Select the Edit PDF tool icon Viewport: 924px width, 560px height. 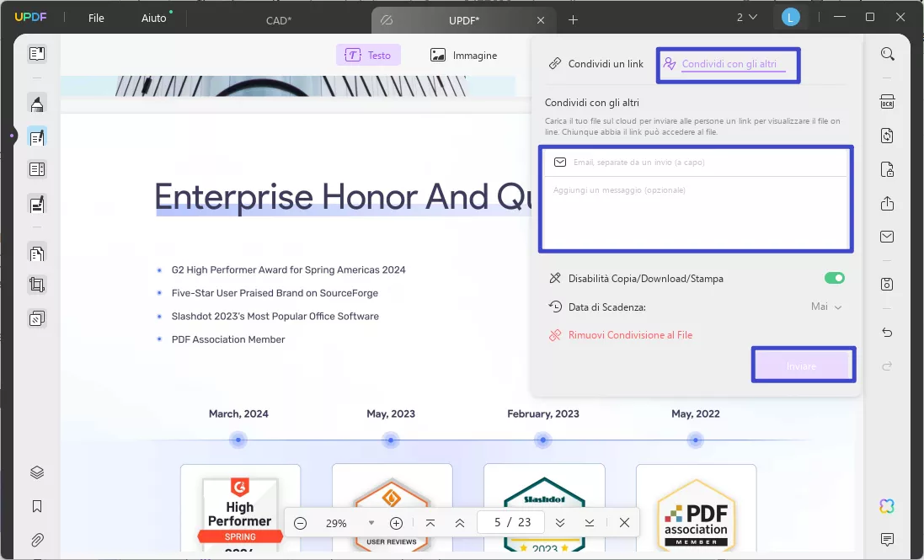pos(37,137)
